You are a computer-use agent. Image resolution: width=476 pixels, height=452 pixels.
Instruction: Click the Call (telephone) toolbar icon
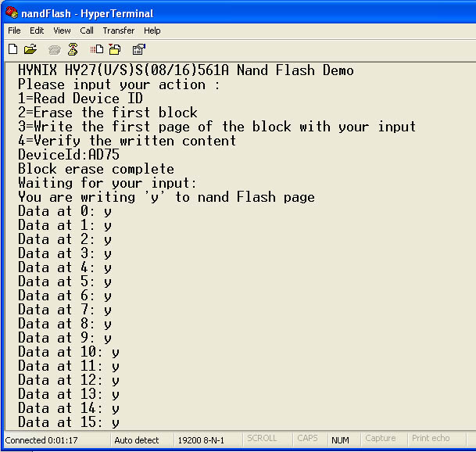(55, 49)
